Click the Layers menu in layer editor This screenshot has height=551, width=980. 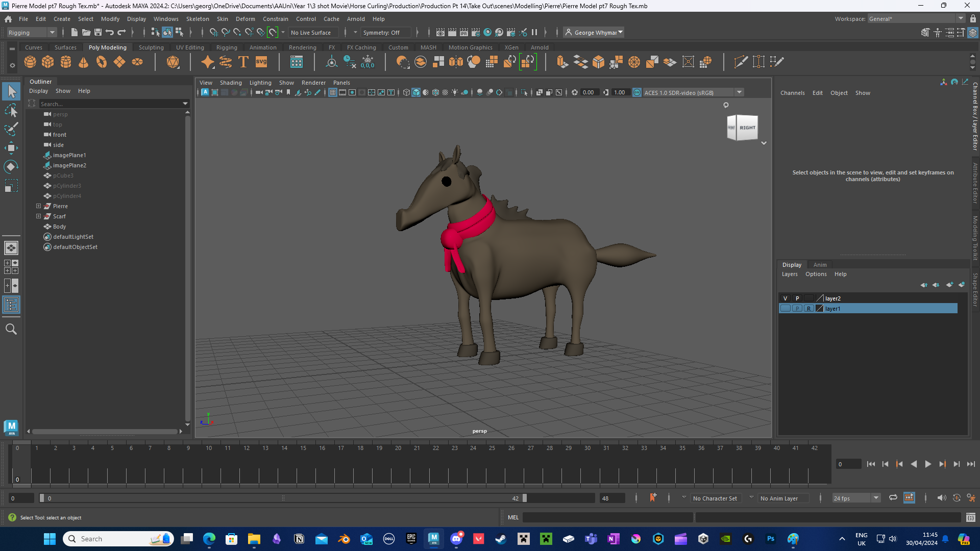[790, 274]
